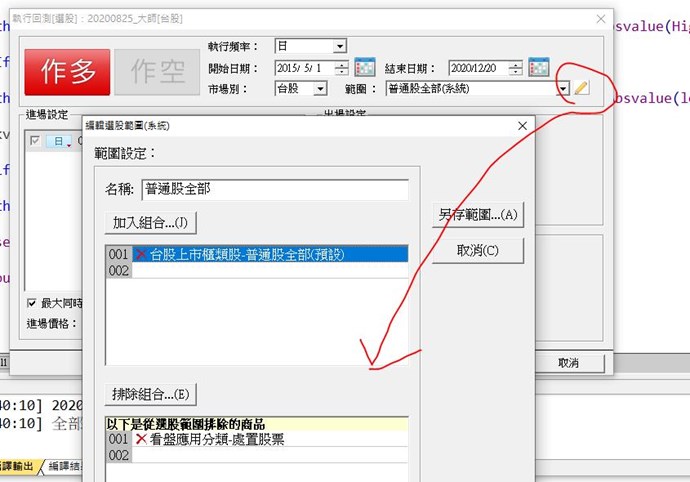690x482 pixels.
Task: Toggle the 日 checkbox in 進場設定
Action: (x=35, y=142)
